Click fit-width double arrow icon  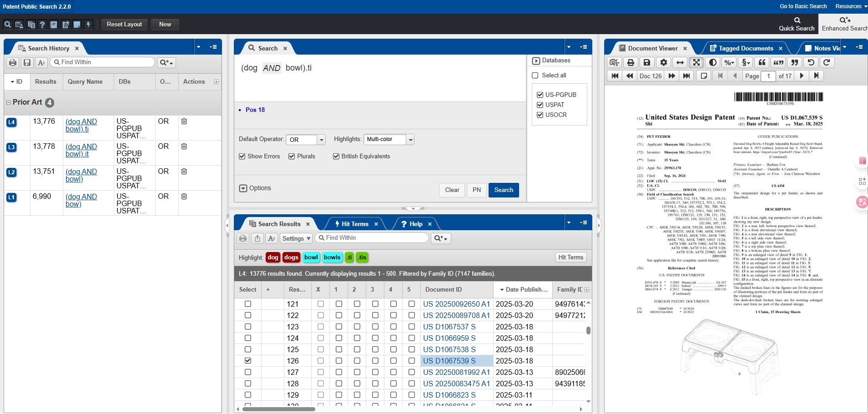click(680, 63)
